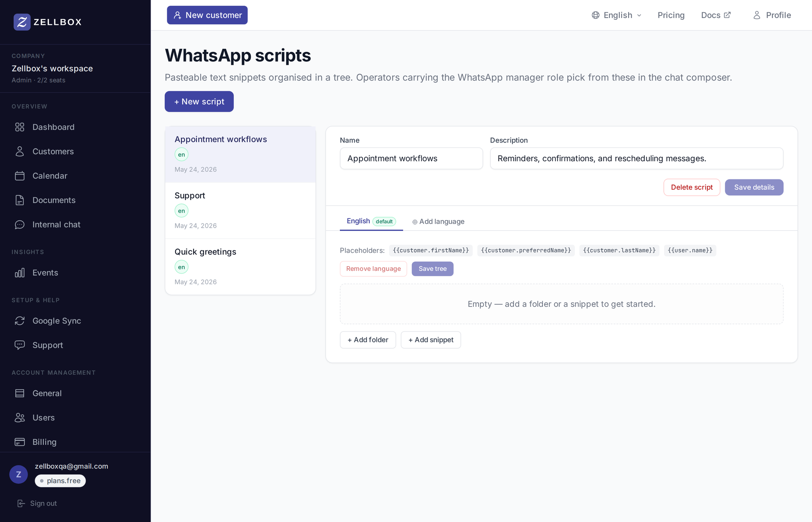Select the Appointment workflows script title

coord(220,139)
